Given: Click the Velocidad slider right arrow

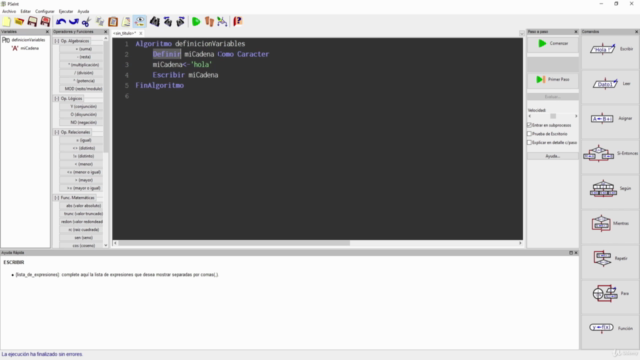Looking at the screenshot, I should click(576, 116).
